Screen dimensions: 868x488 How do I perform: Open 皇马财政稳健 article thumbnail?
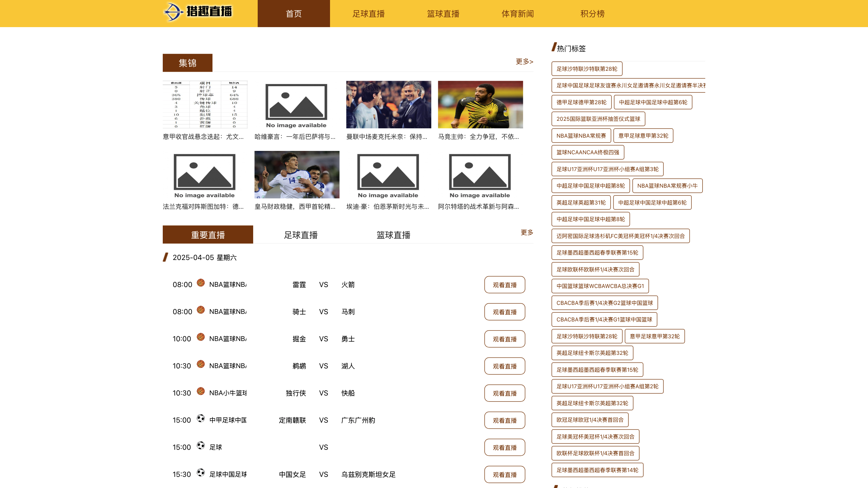(x=297, y=174)
